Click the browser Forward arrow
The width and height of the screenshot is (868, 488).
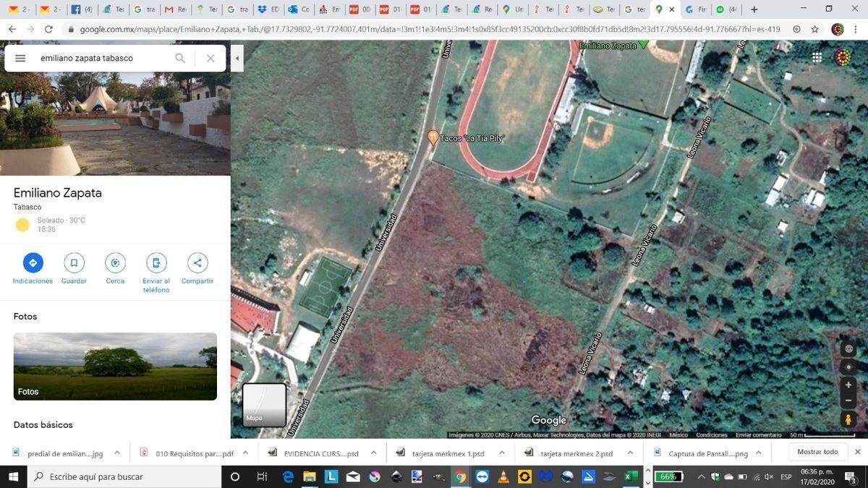pos(30,30)
